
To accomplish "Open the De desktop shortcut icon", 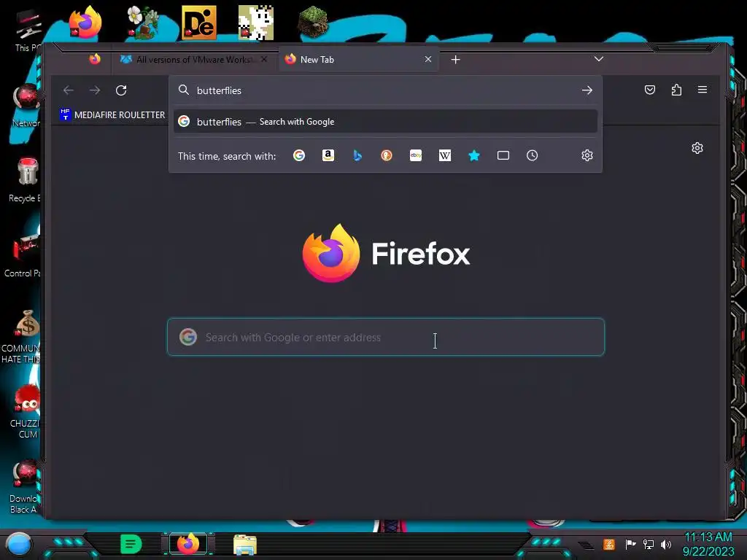I will [199, 22].
